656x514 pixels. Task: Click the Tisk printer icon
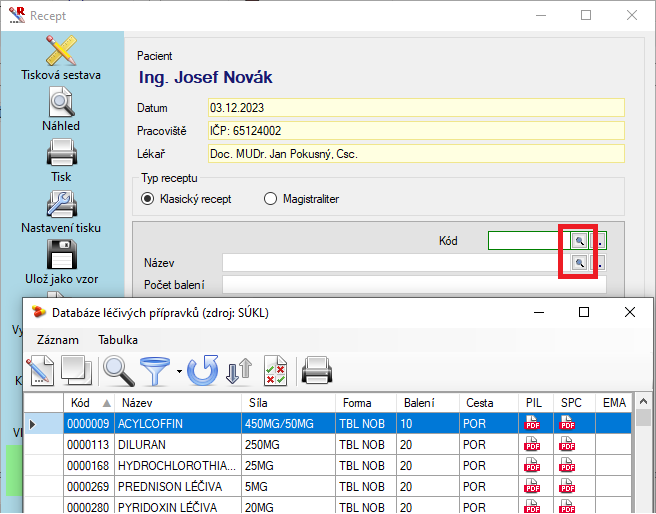pyautogui.click(x=62, y=153)
